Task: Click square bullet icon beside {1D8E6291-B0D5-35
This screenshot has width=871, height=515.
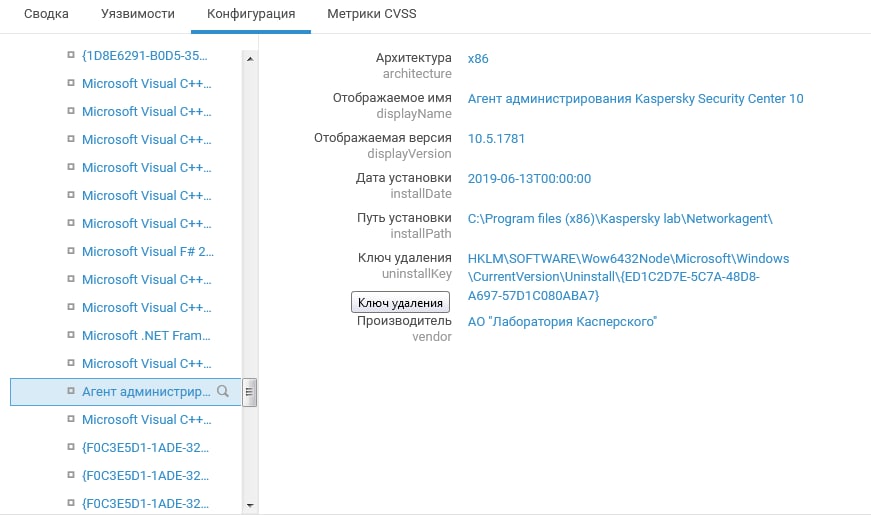Action: pyautogui.click(x=71, y=55)
